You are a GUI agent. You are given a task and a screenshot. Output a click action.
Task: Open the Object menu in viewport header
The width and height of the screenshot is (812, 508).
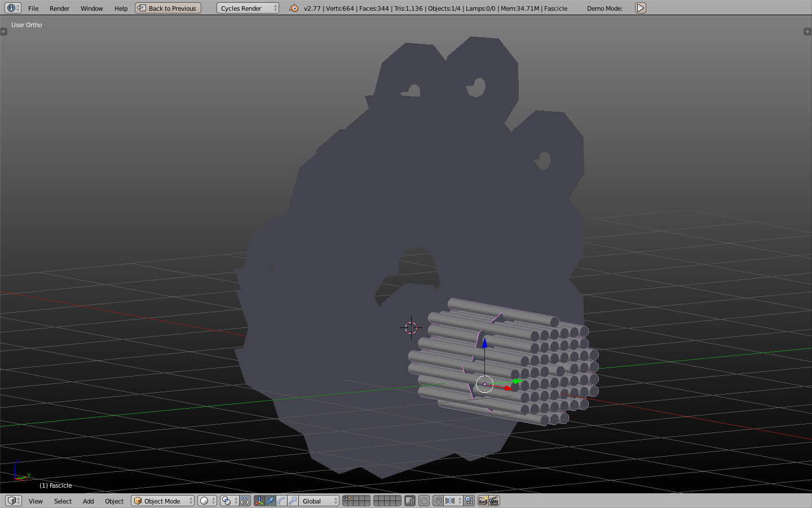pyautogui.click(x=114, y=501)
